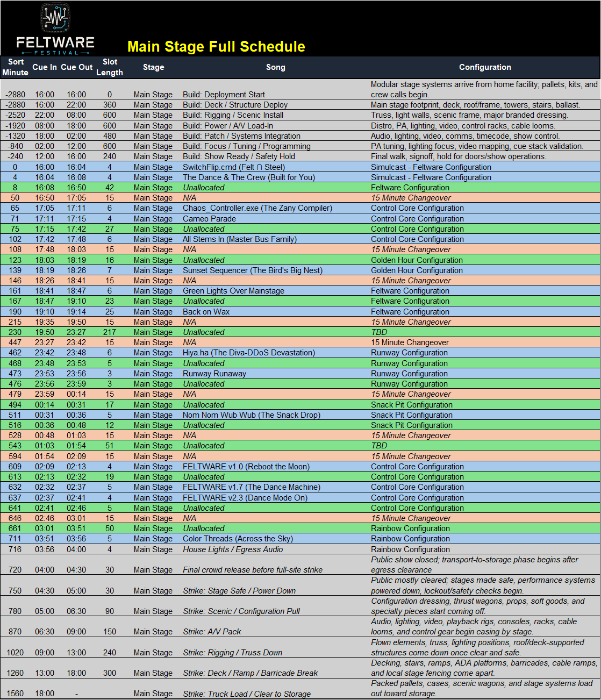Select cell 'House Lights / Egress Audio'

[233, 549]
